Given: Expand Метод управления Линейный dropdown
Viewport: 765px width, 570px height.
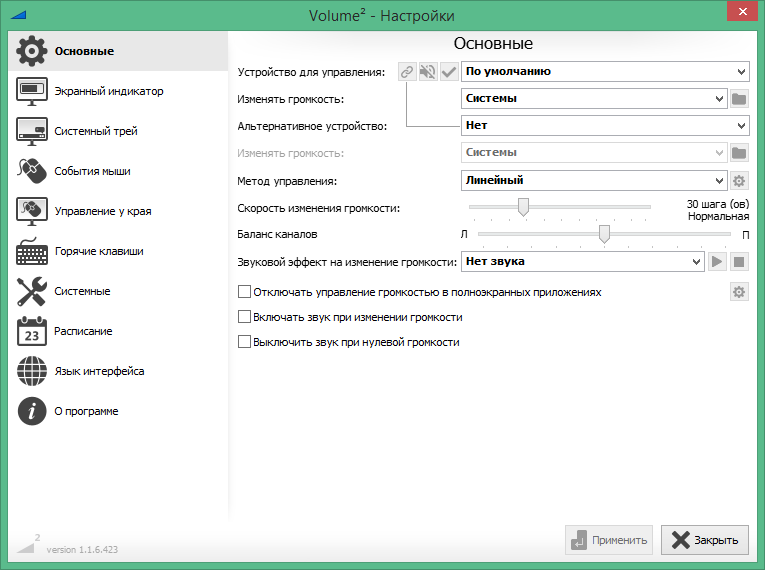Looking at the screenshot, I should [x=594, y=181].
